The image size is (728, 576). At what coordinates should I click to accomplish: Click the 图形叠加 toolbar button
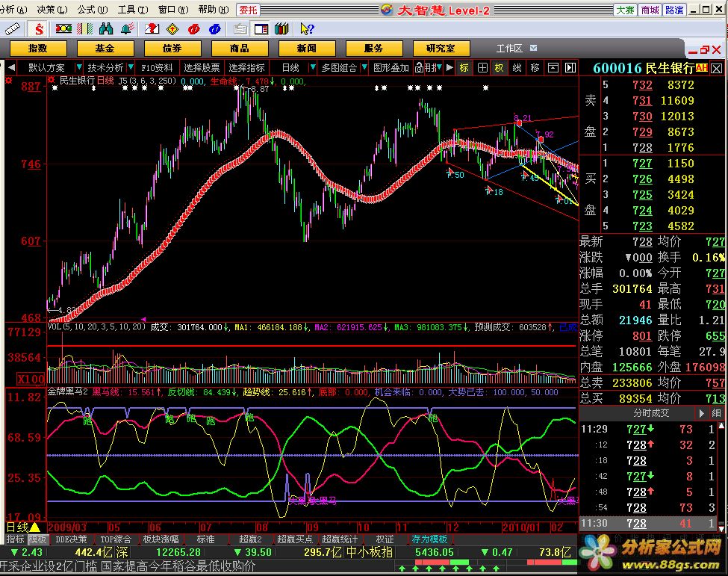tap(391, 68)
